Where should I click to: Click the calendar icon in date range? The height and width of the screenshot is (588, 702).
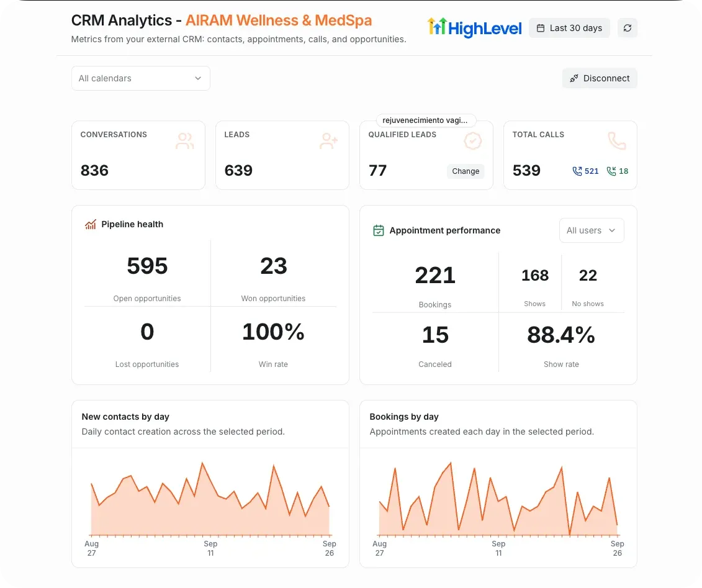[541, 28]
